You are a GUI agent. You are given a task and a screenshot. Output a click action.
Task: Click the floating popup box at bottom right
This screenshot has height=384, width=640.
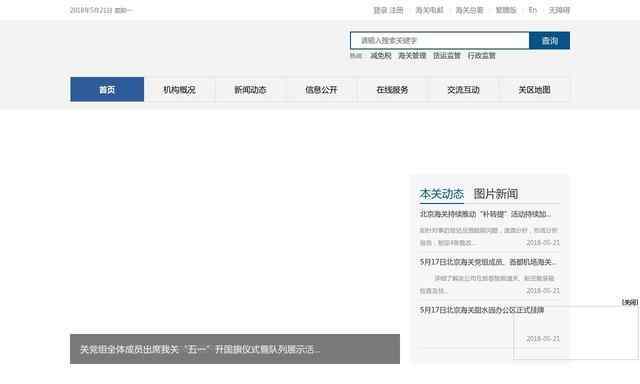(576, 333)
